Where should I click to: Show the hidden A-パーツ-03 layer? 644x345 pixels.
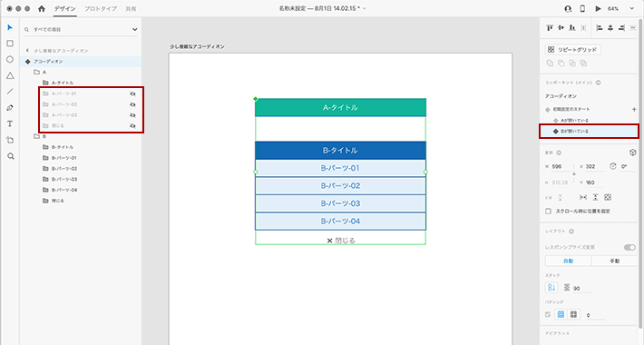[x=132, y=115]
